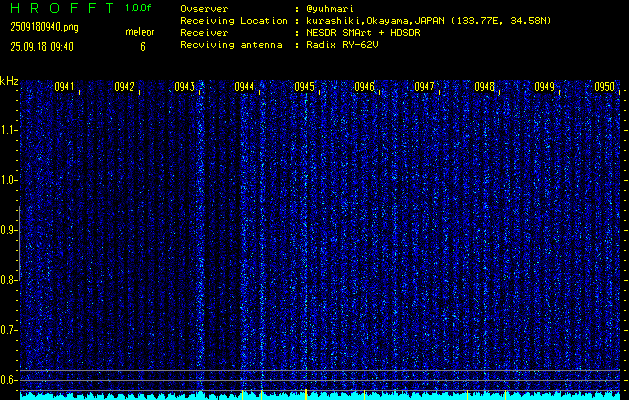The width and height of the screenshot is (629, 400).
Task: Click the 0942 time marker
Action: [124, 87]
